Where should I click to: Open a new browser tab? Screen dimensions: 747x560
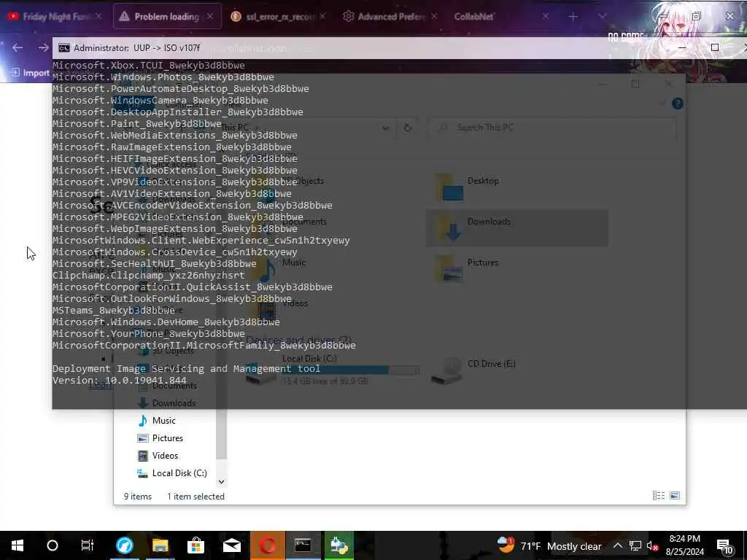pos(573,17)
